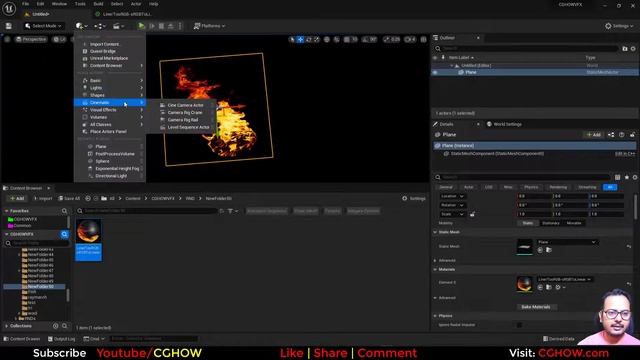The height and width of the screenshot is (360, 640).
Task: Expand the Shapes submenu
Action: tap(110, 95)
